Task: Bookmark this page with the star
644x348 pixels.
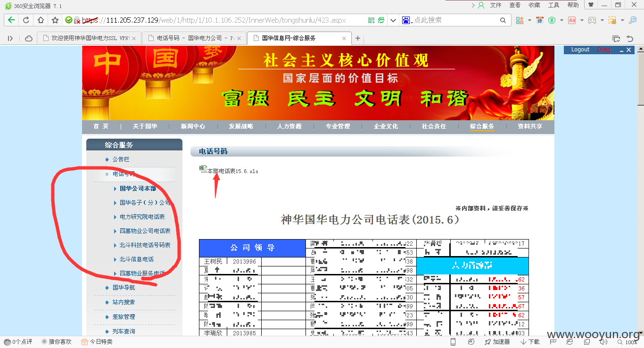Action: (55, 20)
